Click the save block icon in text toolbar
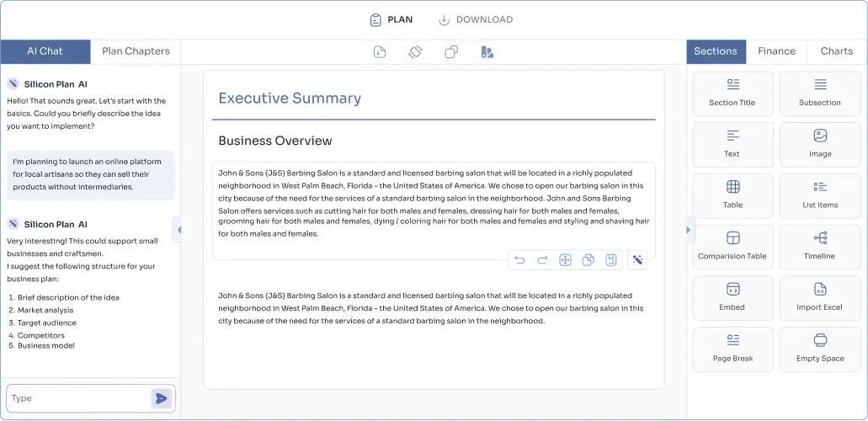Screen dimensions: 868x421 [x=611, y=260]
